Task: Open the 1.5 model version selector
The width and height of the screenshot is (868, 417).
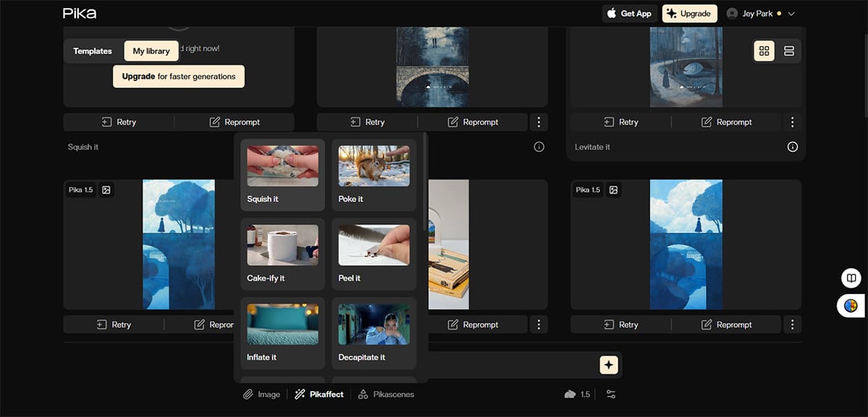Action: pos(577,395)
